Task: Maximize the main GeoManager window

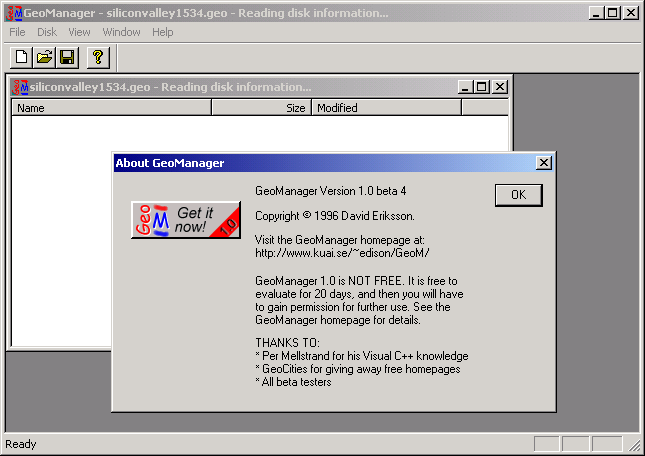Action: 612,13
